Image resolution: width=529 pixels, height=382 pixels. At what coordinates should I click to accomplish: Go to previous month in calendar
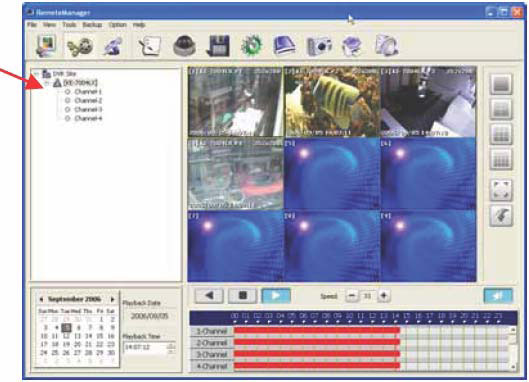(x=41, y=299)
